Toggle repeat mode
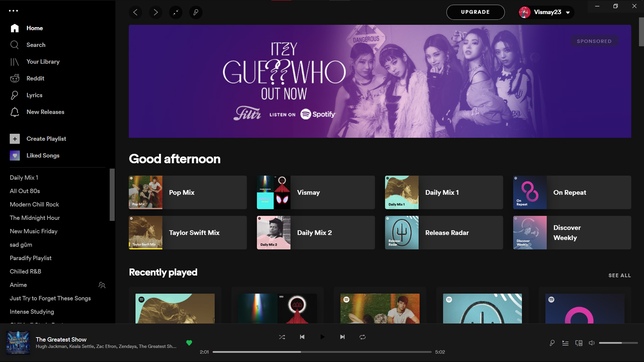 click(x=363, y=337)
